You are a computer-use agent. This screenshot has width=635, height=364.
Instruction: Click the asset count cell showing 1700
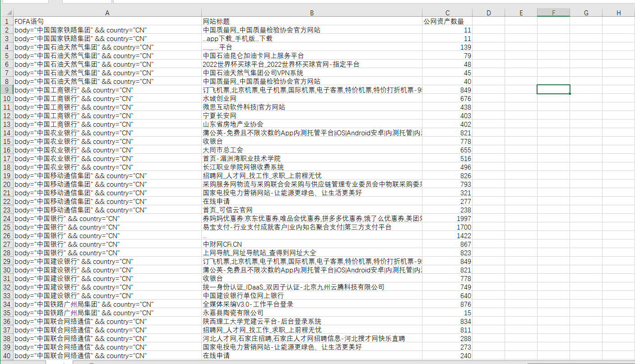[x=447, y=227]
